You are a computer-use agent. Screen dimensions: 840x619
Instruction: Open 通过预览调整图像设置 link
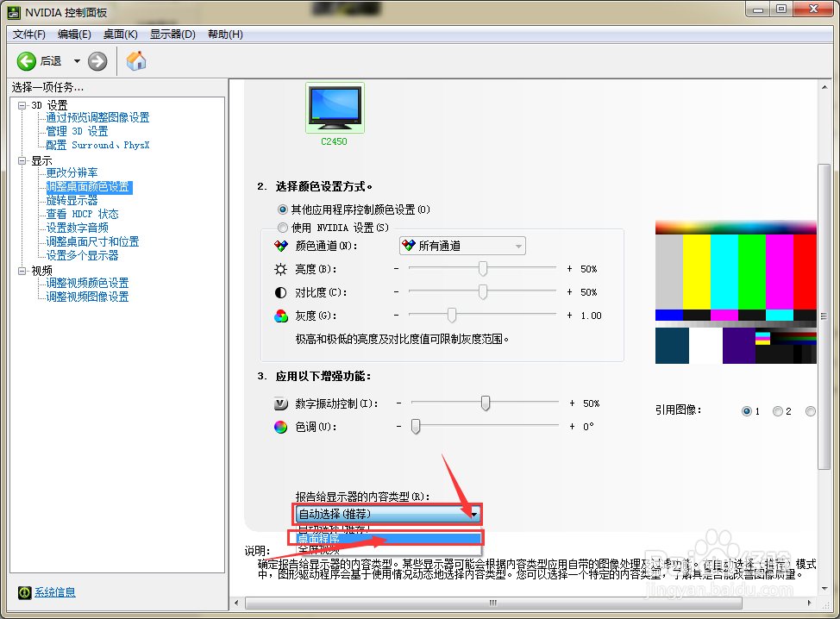click(97, 117)
